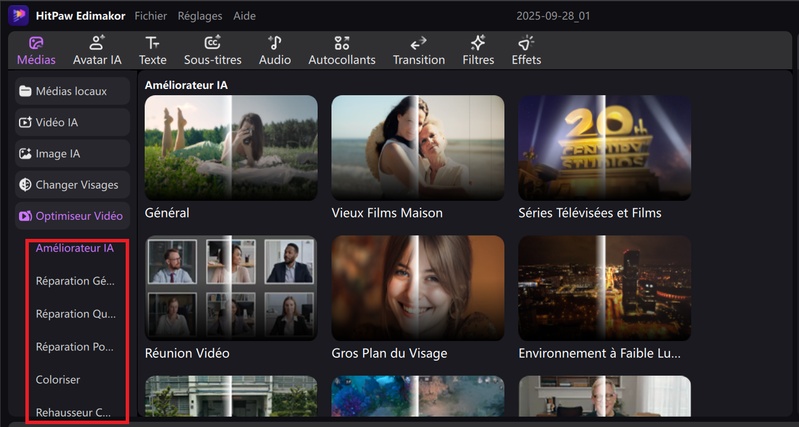Viewport: 799px width, 427px height.
Task: Open the Réglages menu
Action: 200,16
